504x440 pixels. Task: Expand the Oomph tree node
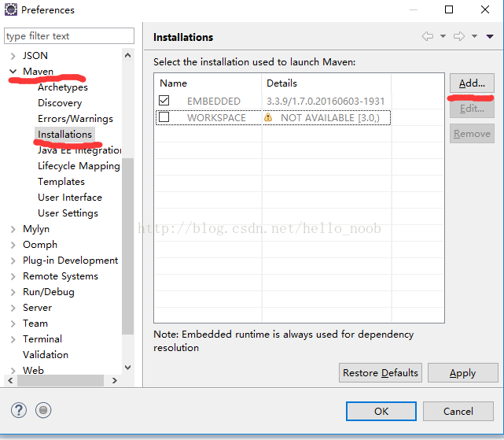[13, 245]
